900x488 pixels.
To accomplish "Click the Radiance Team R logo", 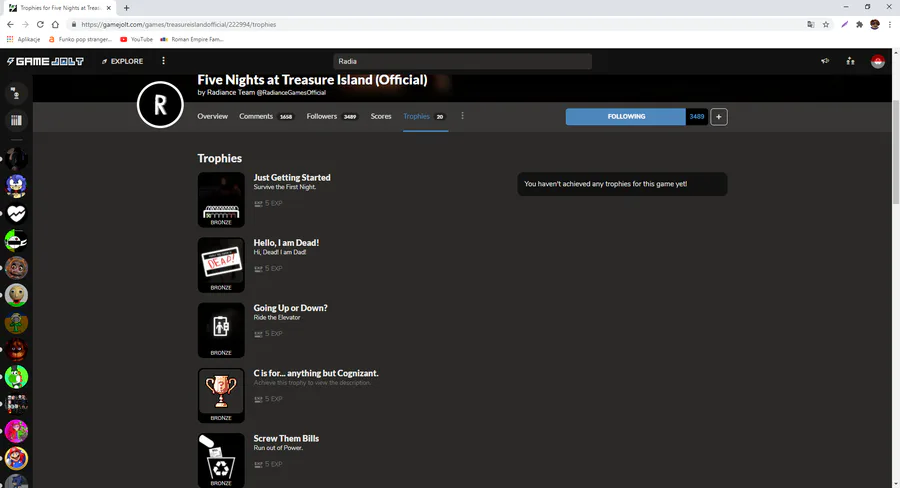I will tap(160, 104).
